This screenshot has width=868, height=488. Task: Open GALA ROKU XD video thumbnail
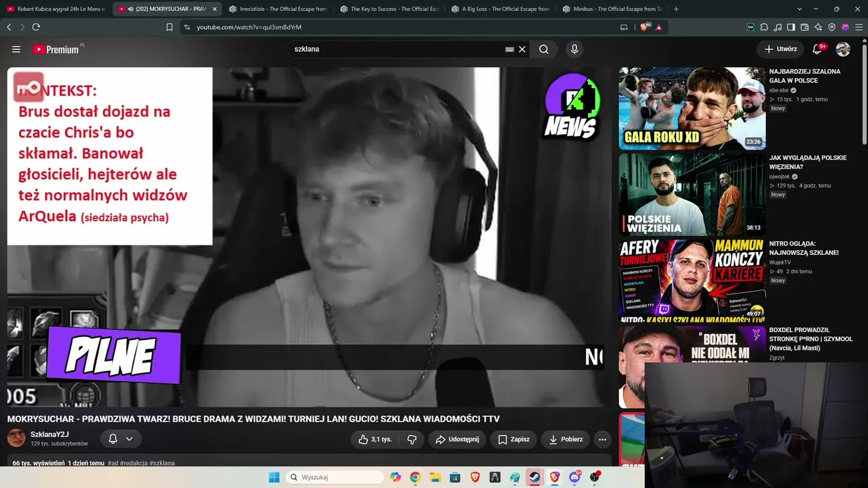tap(692, 108)
